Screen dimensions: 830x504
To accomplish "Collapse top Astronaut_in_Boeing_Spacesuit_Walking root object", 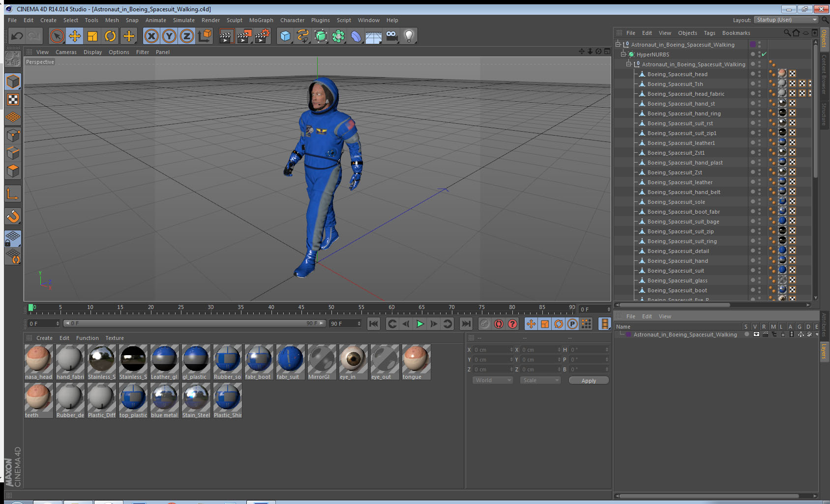I will pos(618,45).
